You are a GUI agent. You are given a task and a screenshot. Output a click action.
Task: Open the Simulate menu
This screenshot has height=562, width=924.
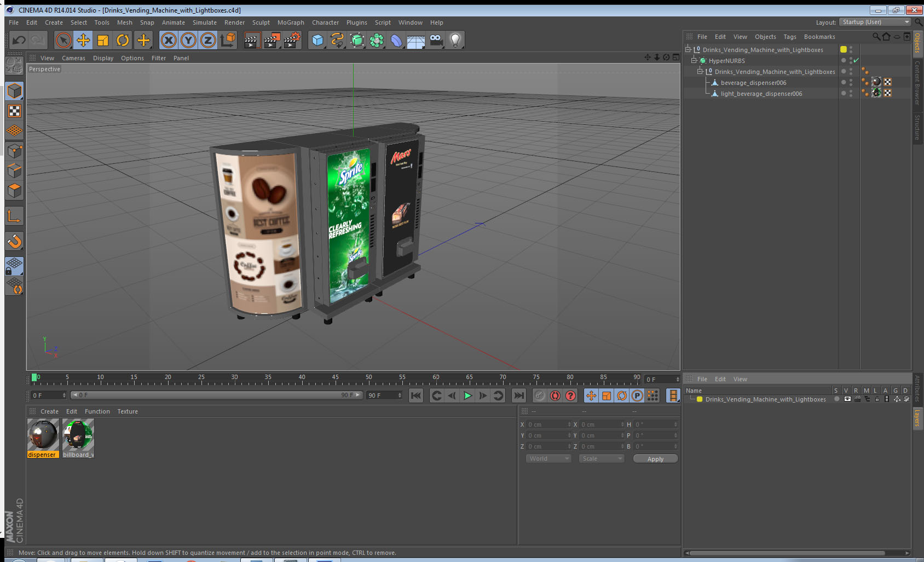pyautogui.click(x=204, y=22)
